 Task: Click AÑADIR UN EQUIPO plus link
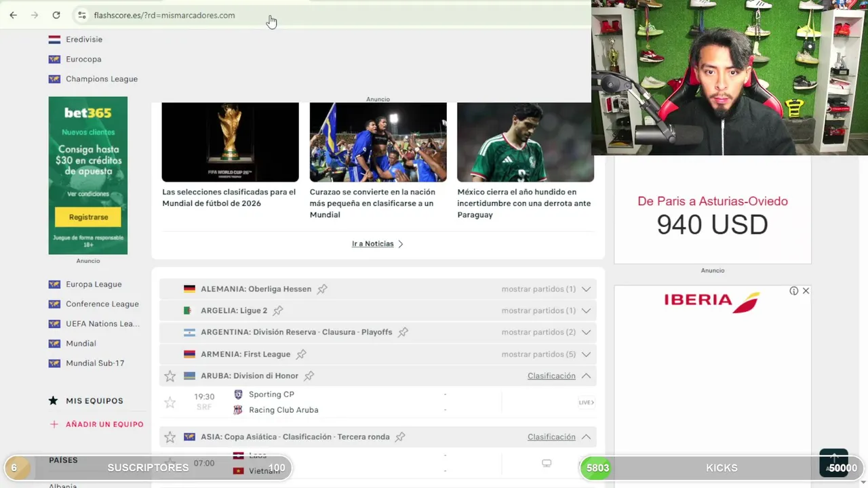click(x=96, y=424)
